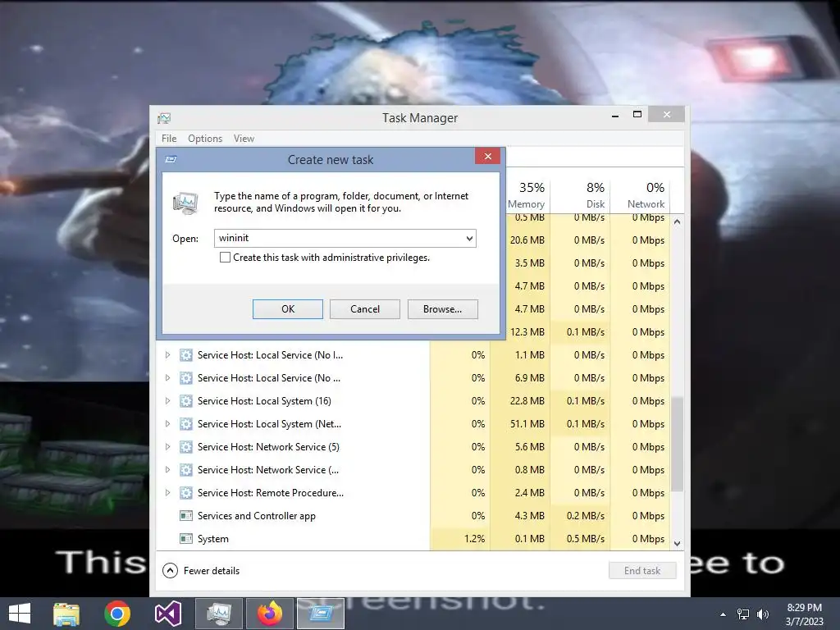Expand Service Host: Remote Procedure row
This screenshot has width=840, height=630.
pos(167,493)
